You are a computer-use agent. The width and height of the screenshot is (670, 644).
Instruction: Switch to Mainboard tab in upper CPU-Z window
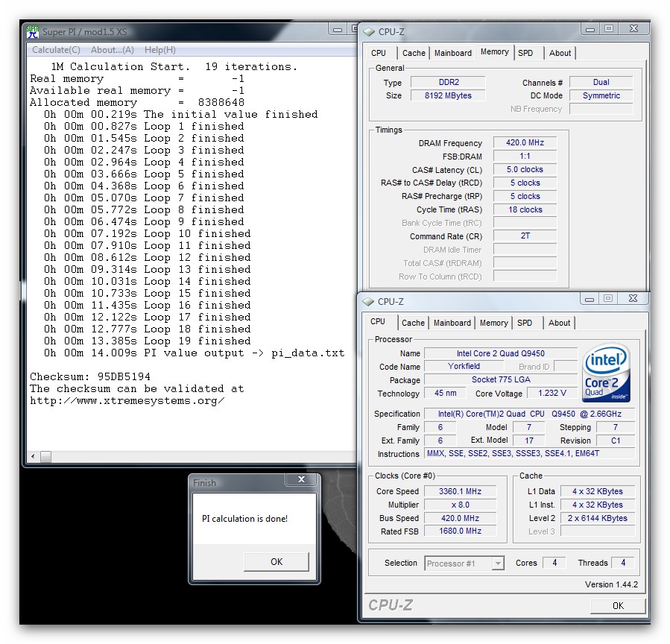pos(453,53)
